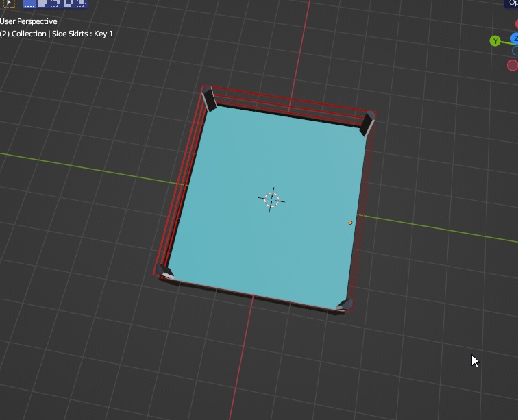Click the hollow blue negative Z gizmo circle
Screen dimensions: 518x420
tap(515, 51)
